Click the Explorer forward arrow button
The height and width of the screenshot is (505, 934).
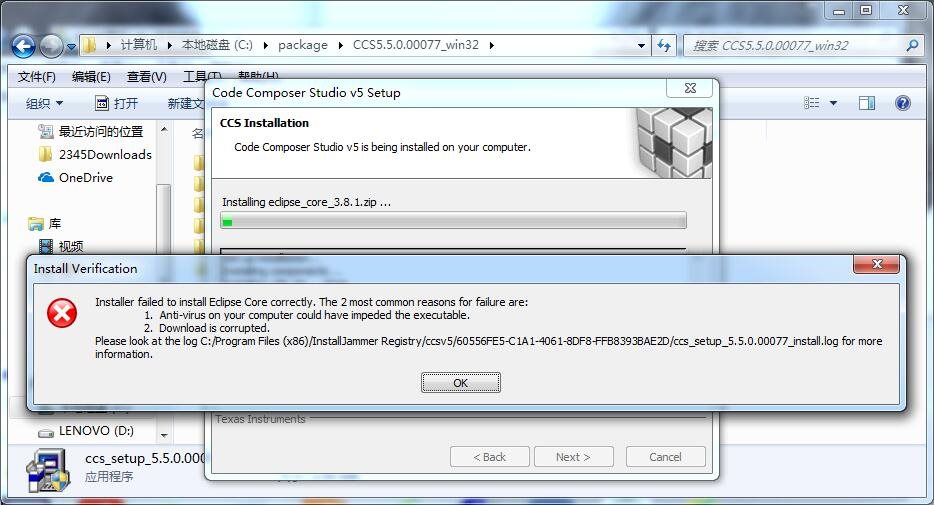(x=51, y=46)
